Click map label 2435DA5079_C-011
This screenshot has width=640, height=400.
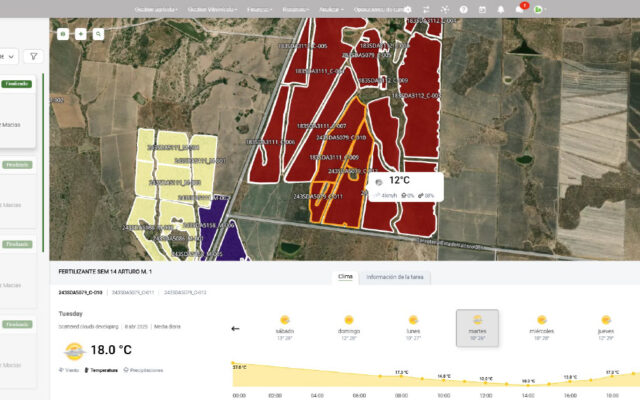pyautogui.click(x=318, y=197)
